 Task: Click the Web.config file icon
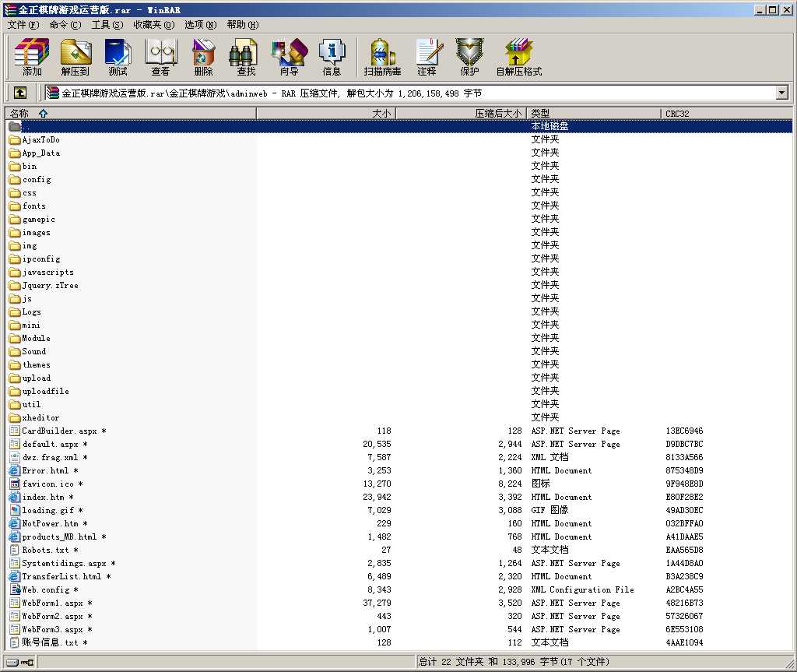coord(15,589)
